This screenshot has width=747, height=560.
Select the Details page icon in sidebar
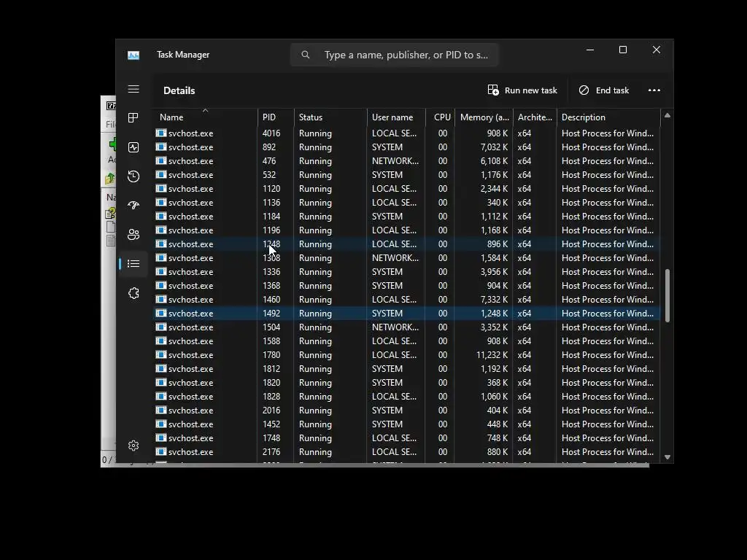click(133, 263)
